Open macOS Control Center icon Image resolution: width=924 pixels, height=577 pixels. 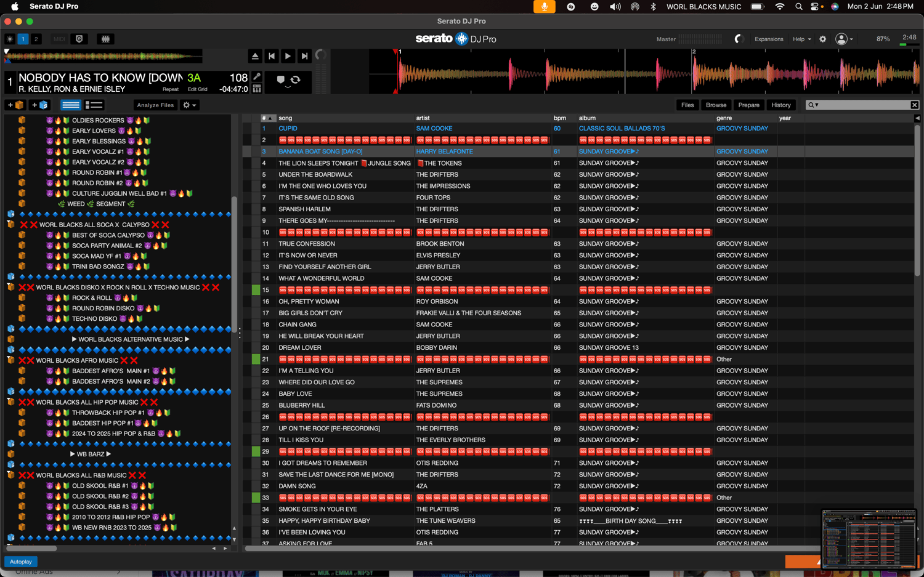[x=815, y=7]
